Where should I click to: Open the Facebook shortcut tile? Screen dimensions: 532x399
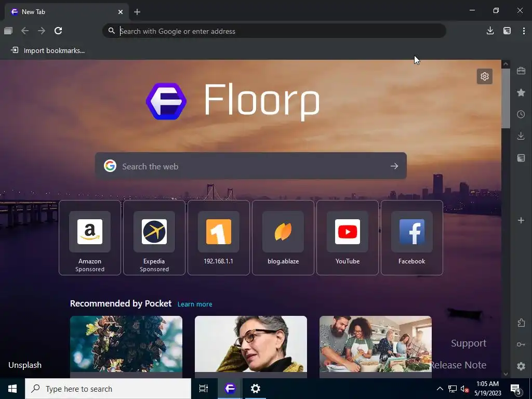(x=412, y=237)
